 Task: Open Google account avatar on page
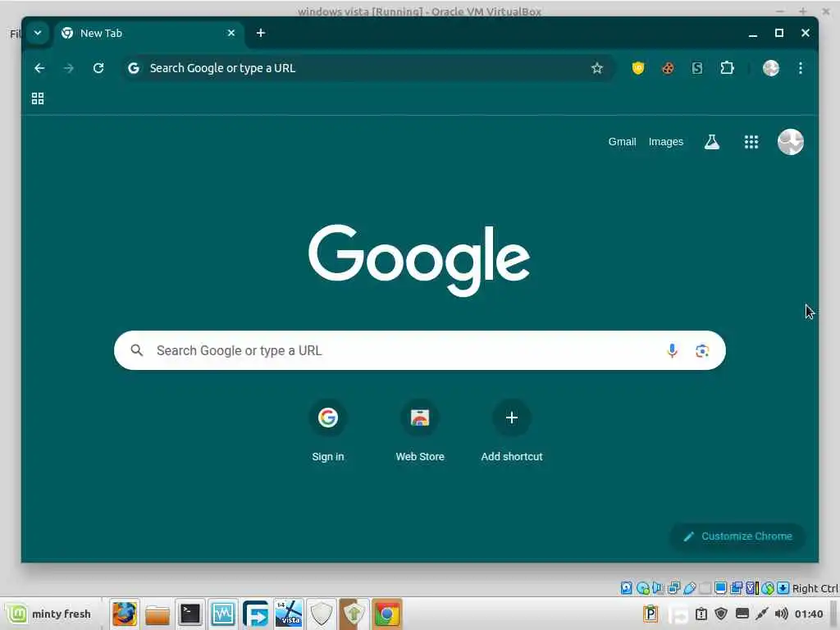click(x=791, y=142)
